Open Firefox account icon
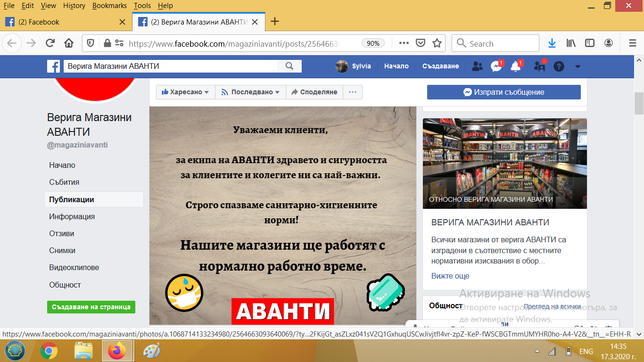 coord(609,43)
